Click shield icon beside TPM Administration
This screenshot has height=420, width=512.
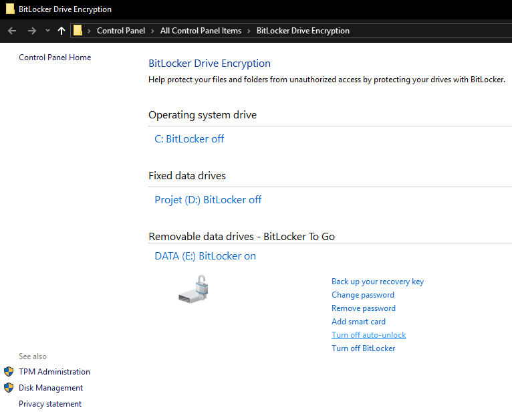9,372
